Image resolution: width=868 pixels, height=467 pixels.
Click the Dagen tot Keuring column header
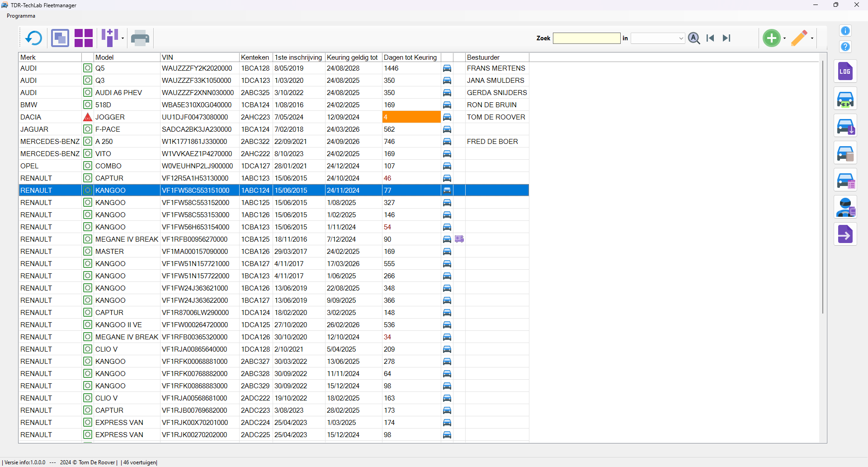[x=410, y=57]
